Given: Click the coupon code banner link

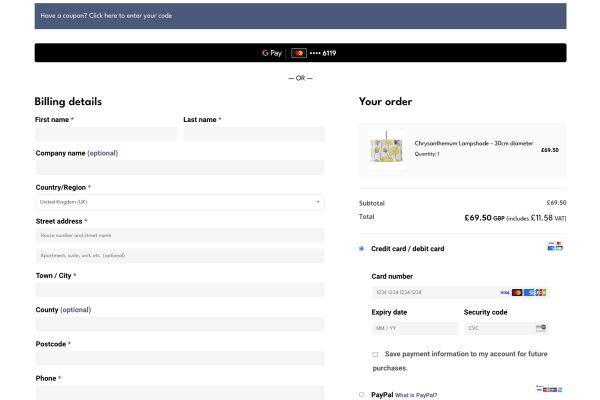Looking at the screenshot, I should [106, 16].
